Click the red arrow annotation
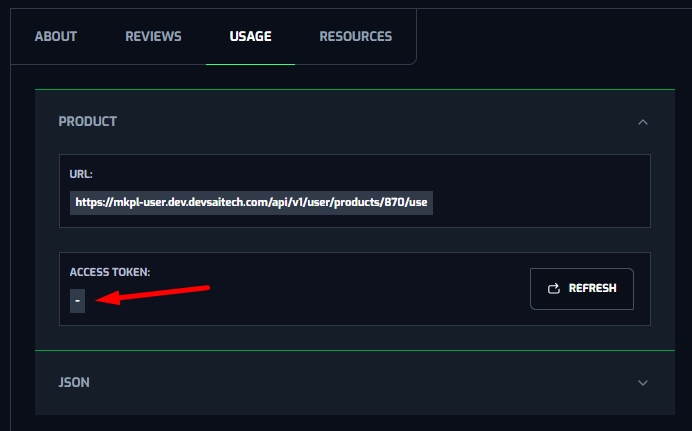The height and width of the screenshot is (431, 692). [160, 294]
